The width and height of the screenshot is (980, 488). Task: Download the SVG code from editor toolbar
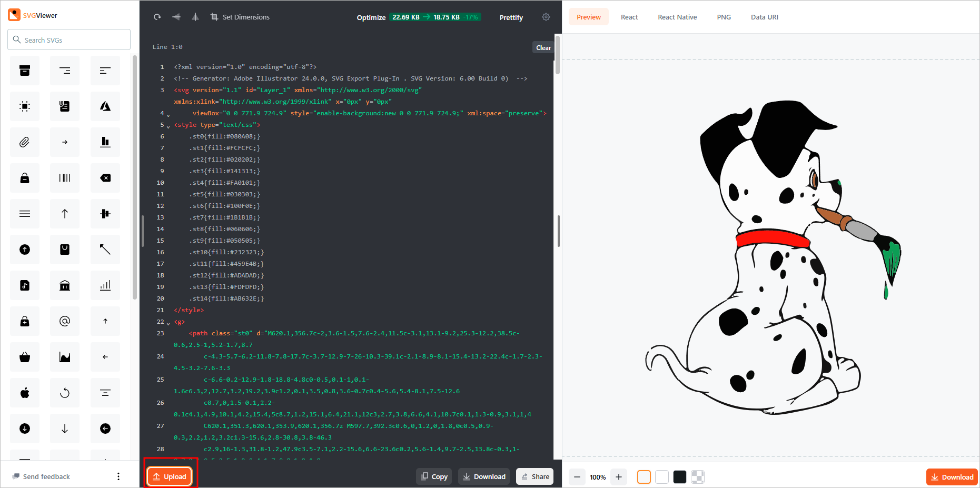click(484, 476)
